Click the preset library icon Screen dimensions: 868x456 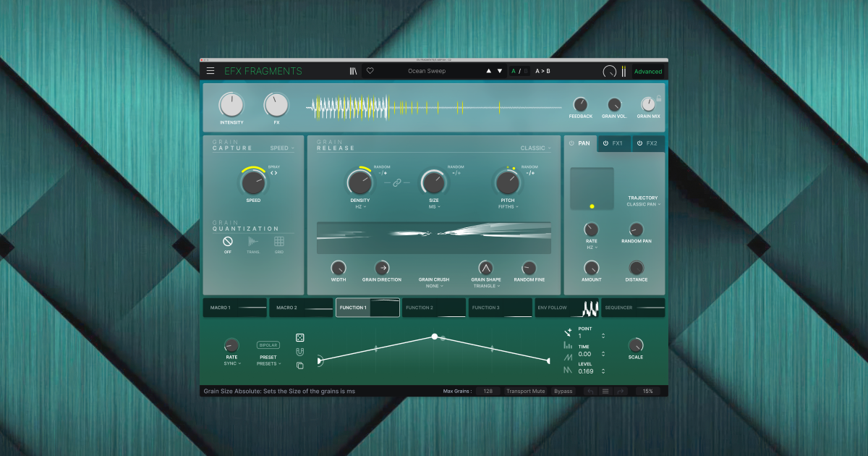353,71
